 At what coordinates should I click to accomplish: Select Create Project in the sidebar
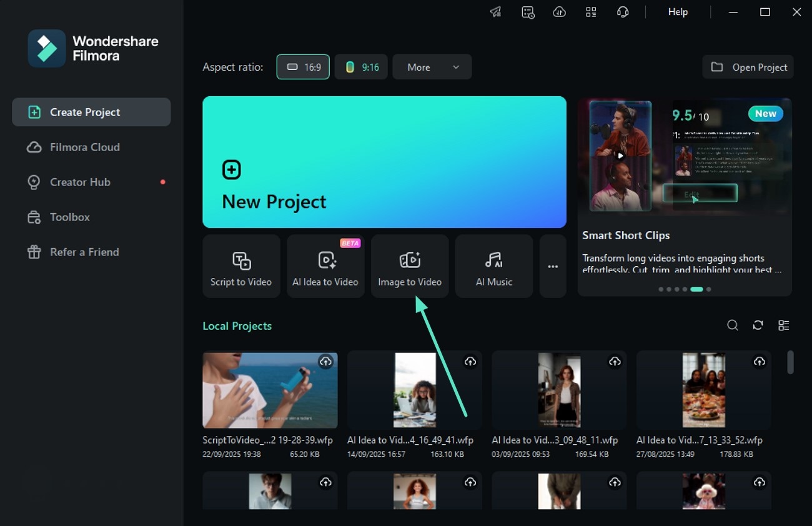pos(91,112)
